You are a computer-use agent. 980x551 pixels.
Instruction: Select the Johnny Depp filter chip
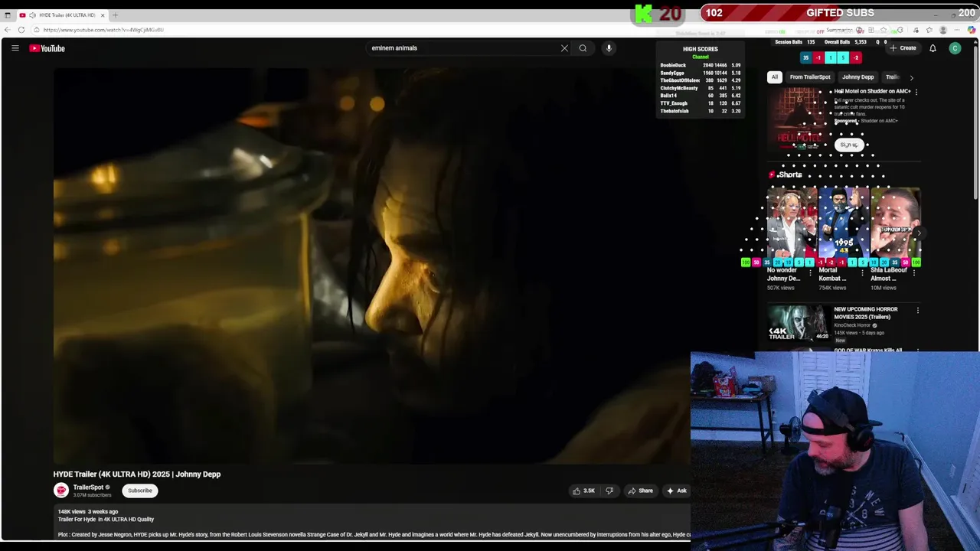[857, 77]
